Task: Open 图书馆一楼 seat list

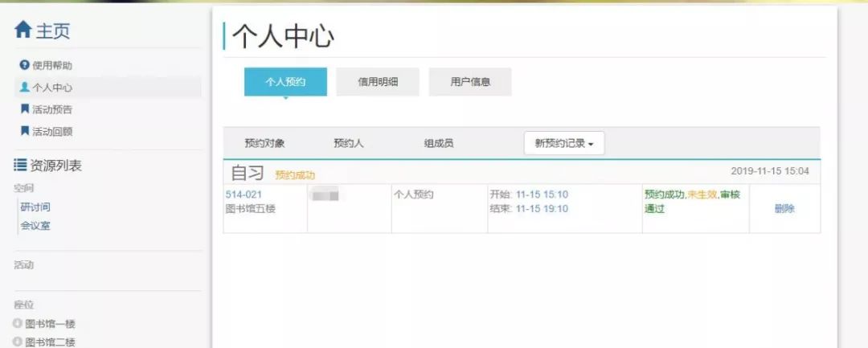Action: click(50, 324)
